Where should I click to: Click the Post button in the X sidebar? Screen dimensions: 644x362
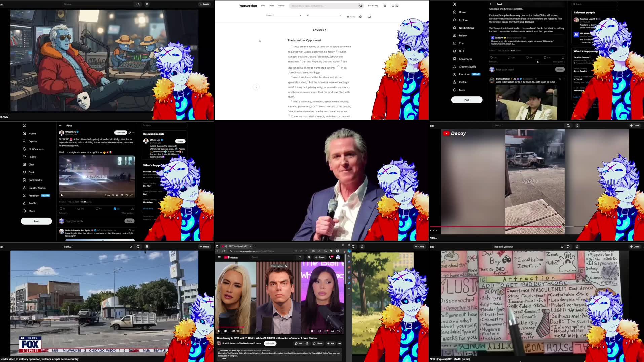click(36, 221)
